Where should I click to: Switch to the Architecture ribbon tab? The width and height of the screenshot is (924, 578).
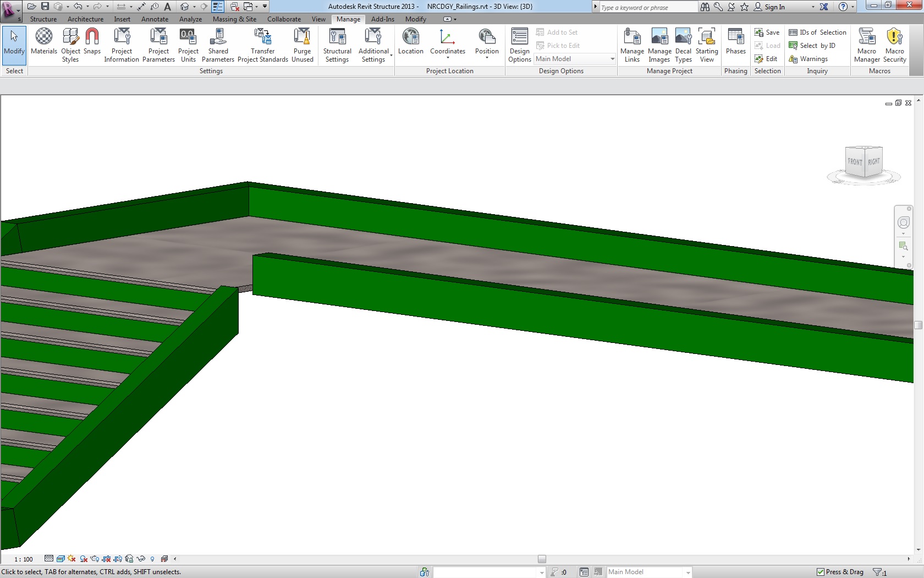pos(85,19)
